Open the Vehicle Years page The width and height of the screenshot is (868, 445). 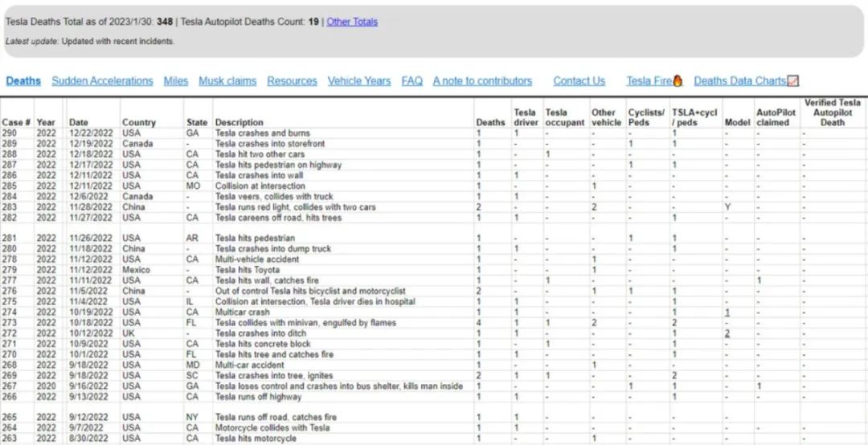pyautogui.click(x=359, y=81)
